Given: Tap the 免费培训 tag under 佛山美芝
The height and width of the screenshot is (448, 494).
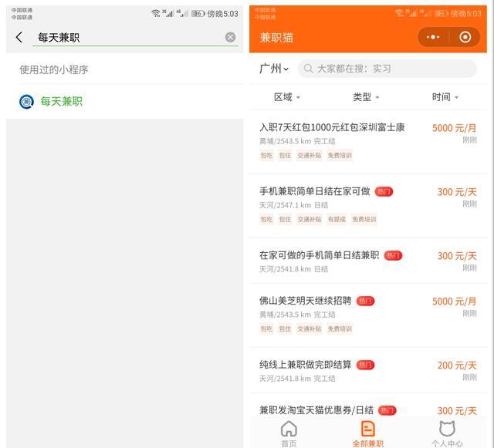Looking at the screenshot, I should [x=340, y=329].
